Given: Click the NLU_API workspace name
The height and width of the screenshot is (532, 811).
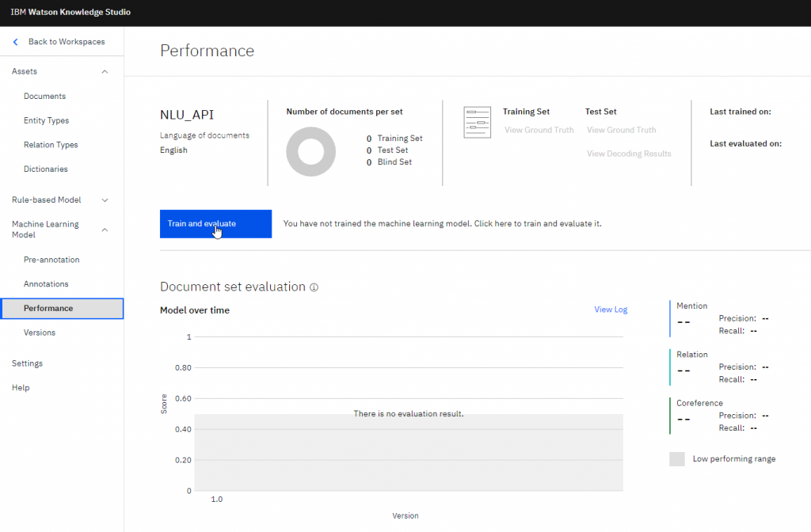Looking at the screenshot, I should click(187, 115).
